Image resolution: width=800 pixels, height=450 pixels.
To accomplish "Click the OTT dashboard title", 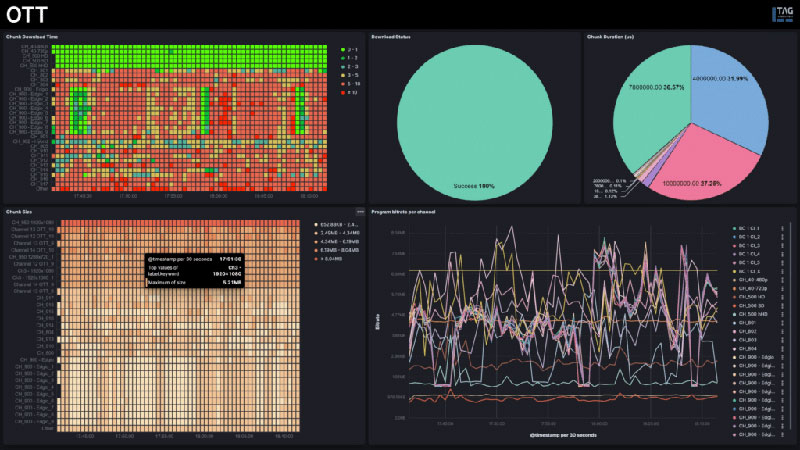I will (27, 14).
